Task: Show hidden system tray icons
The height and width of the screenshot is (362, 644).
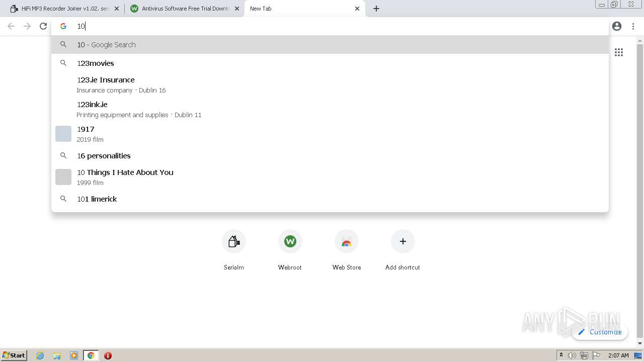Action: tap(561, 355)
